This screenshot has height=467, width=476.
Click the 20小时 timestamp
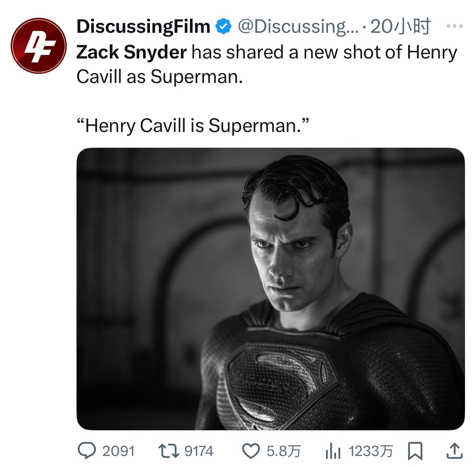tap(400, 26)
